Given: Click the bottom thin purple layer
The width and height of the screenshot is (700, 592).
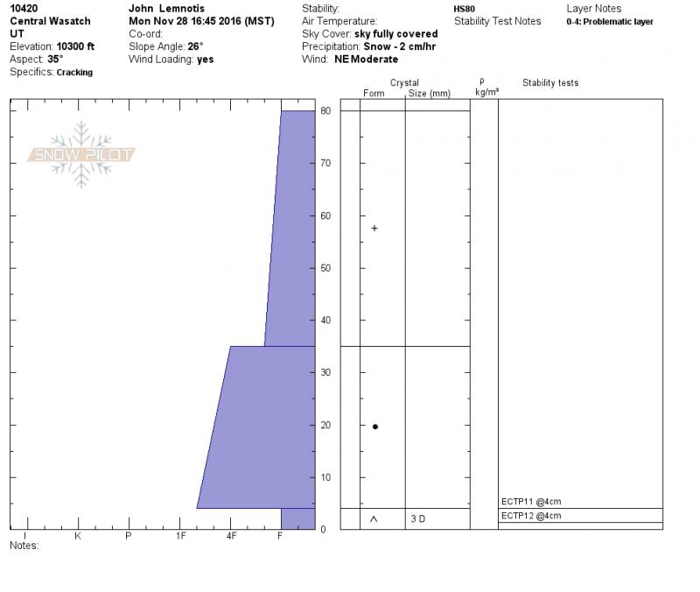Looking at the screenshot, I should [x=298, y=518].
